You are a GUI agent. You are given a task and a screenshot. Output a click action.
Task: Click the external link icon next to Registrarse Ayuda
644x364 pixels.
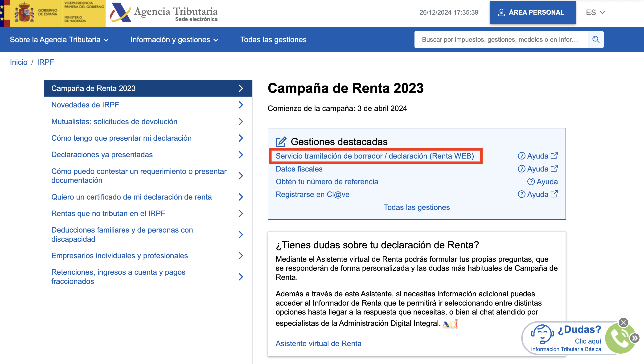pyautogui.click(x=554, y=194)
